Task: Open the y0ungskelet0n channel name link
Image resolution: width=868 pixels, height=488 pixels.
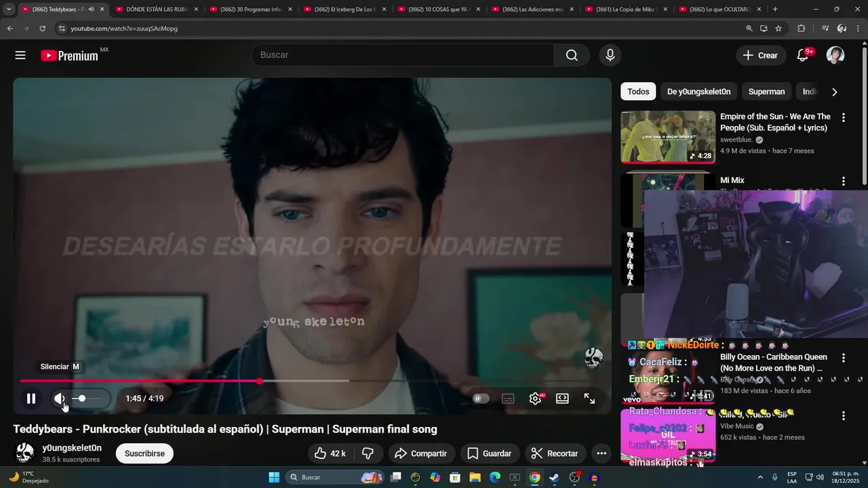Action: point(72,448)
